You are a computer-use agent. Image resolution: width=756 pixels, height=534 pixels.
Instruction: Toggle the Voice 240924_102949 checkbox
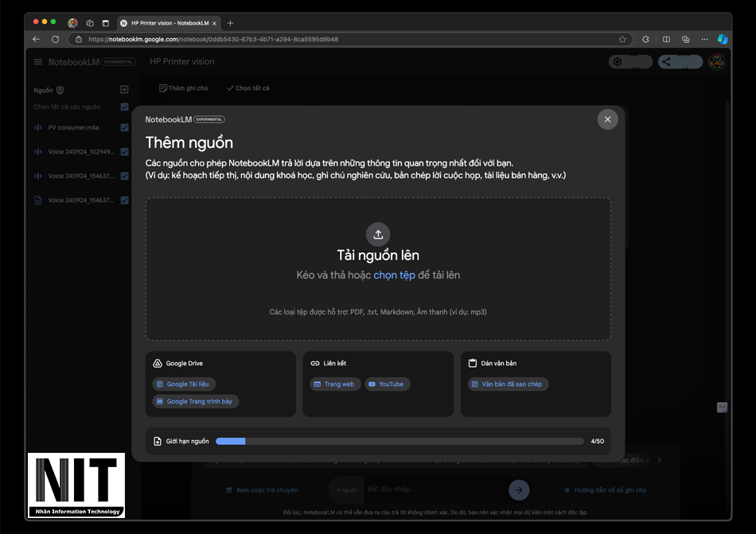[124, 152]
